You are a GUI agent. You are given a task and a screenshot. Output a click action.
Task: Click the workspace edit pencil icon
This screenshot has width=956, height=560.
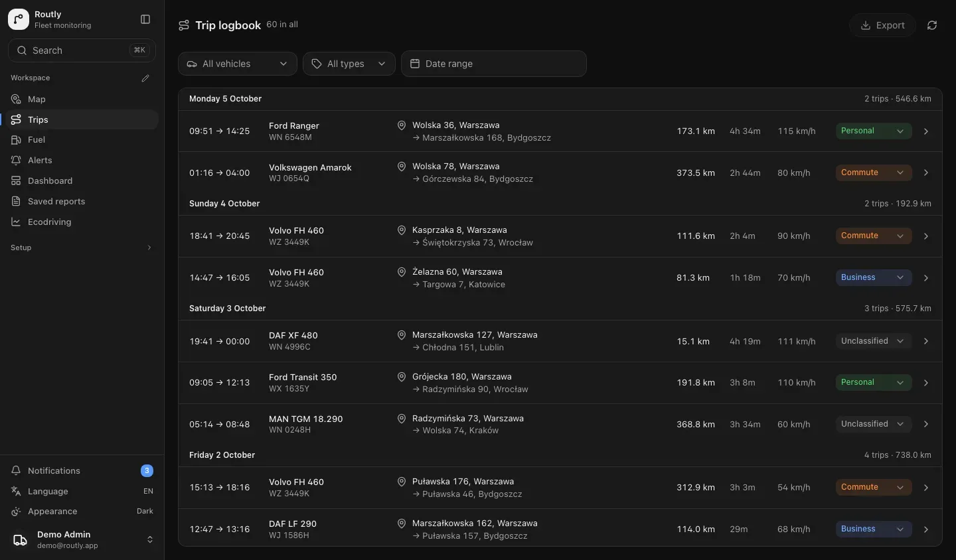(145, 78)
